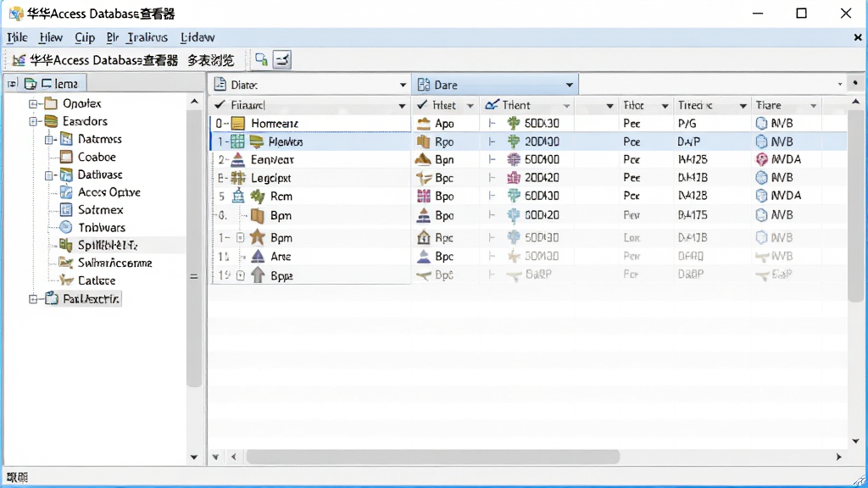Click the Legcipxt row icon
This screenshot has width=868, height=488.
pos(238,178)
